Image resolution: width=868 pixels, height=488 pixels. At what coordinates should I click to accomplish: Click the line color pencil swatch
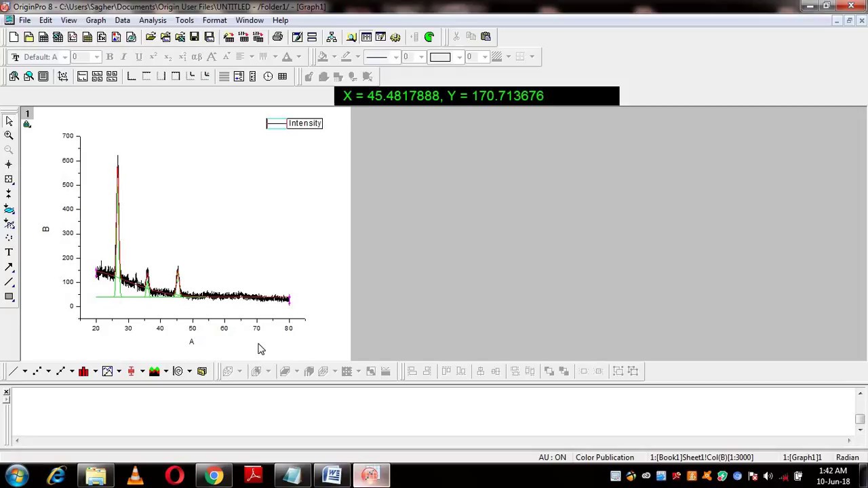tap(346, 57)
